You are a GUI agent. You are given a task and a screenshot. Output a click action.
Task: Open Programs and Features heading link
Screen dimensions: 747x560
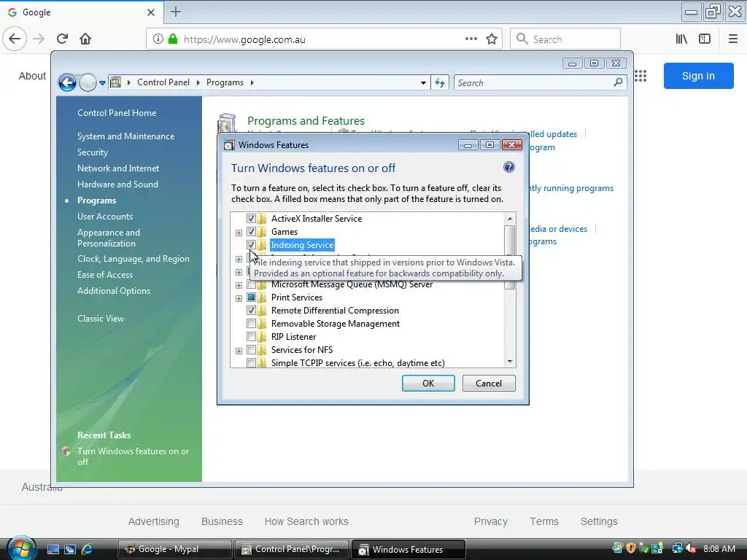point(306,120)
